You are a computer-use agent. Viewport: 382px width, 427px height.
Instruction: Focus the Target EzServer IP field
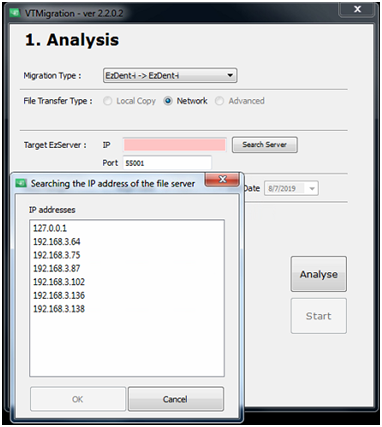(175, 145)
